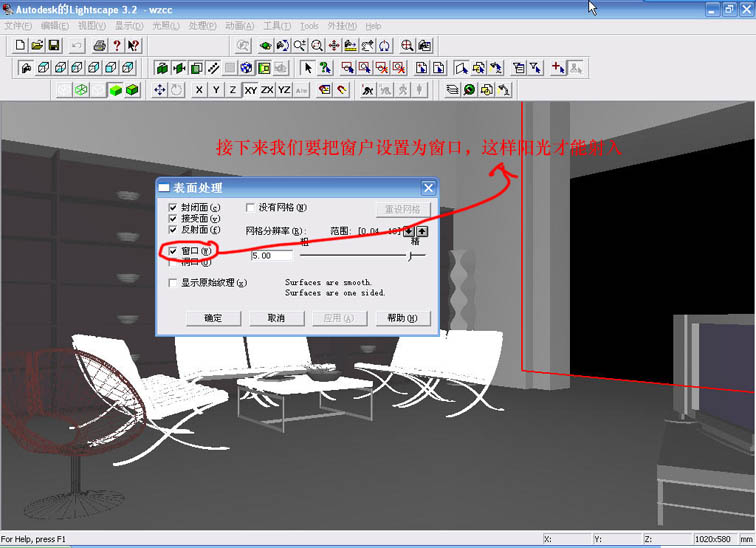Click the mesh resolution slider handle
Image resolution: width=756 pixels, height=548 pixels.
click(410, 256)
